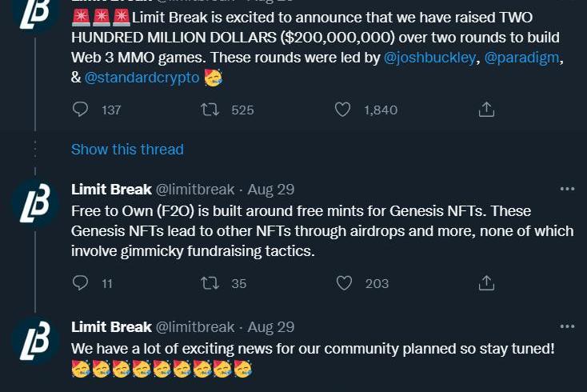Open Limit Break avatar beside stay tuned tweet

click(35, 341)
